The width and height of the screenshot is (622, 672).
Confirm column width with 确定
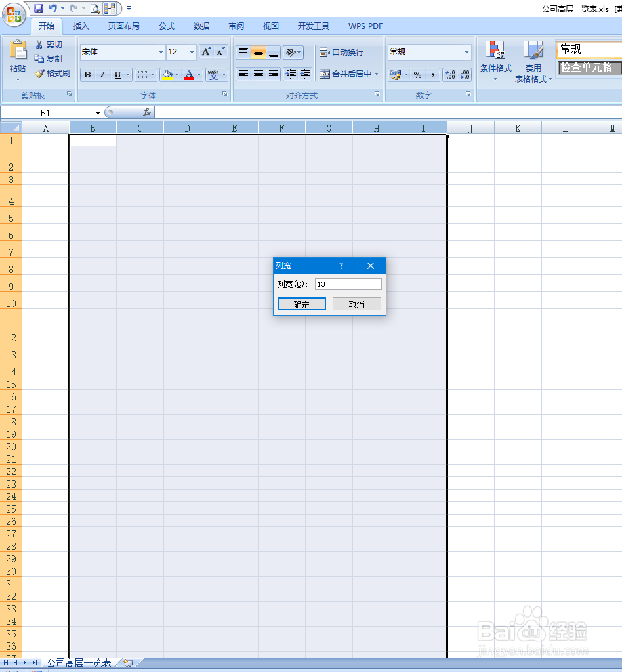pos(302,304)
